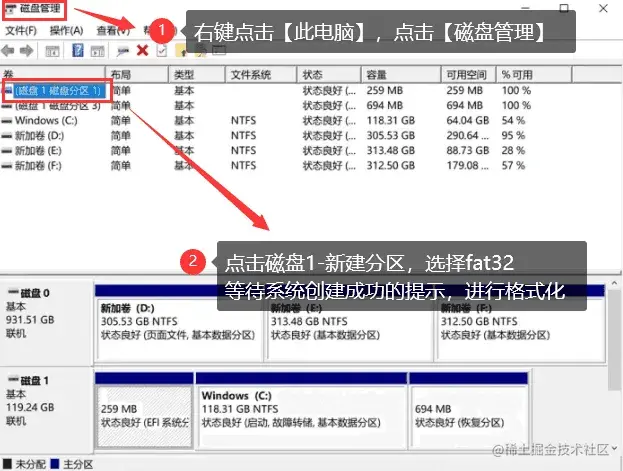Click the 305.53 GB capacity cell in list

click(x=391, y=136)
